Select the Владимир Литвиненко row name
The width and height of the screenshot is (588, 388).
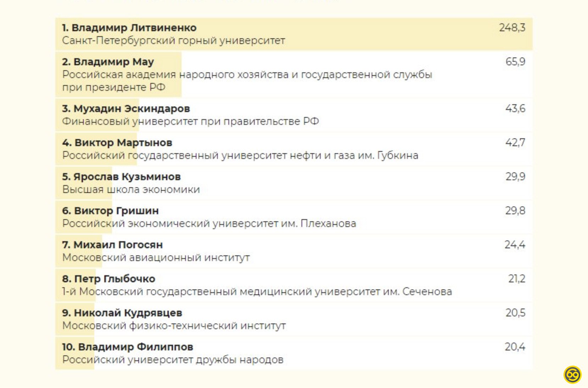129,28
